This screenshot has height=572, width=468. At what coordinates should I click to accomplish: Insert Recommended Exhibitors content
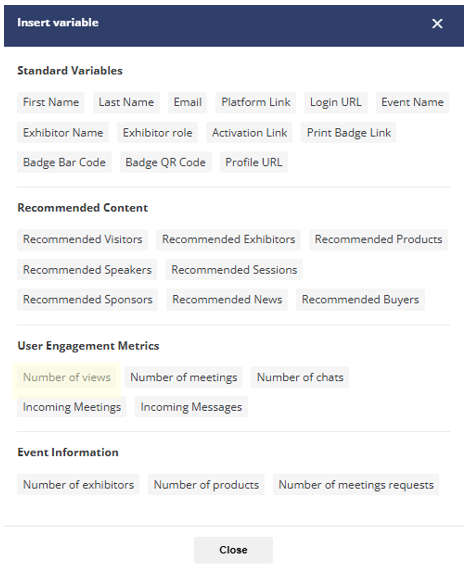pyautogui.click(x=228, y=240)
